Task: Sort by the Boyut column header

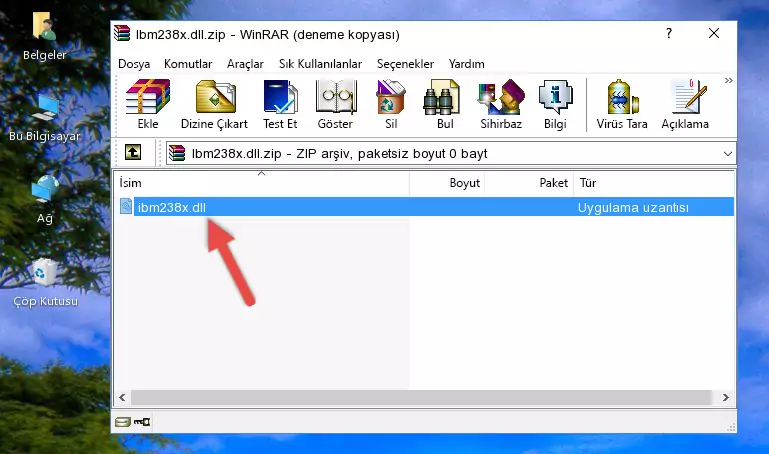Action: coord(447,183)
